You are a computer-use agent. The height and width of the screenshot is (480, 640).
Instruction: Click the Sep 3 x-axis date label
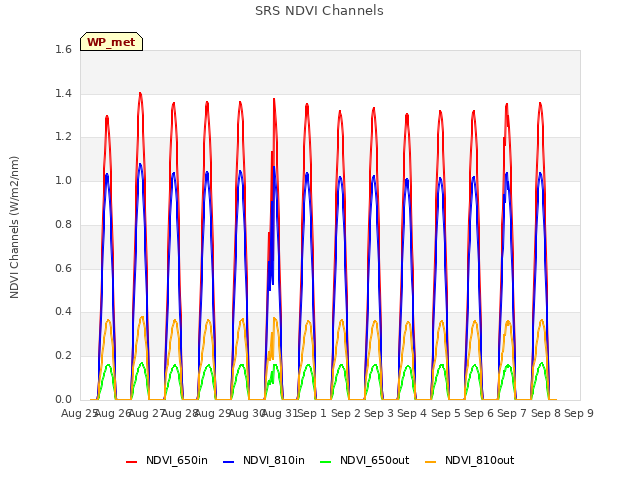click(x=379, y=413)
